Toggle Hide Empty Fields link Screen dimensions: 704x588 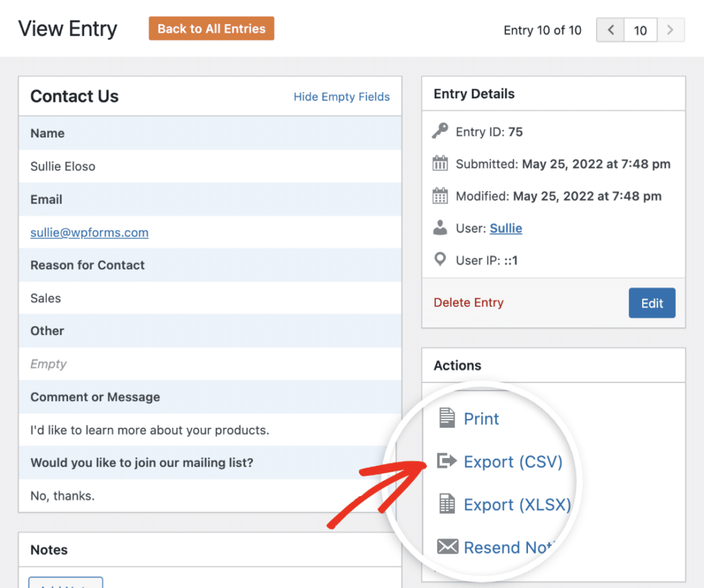click(x=342, y=97)
